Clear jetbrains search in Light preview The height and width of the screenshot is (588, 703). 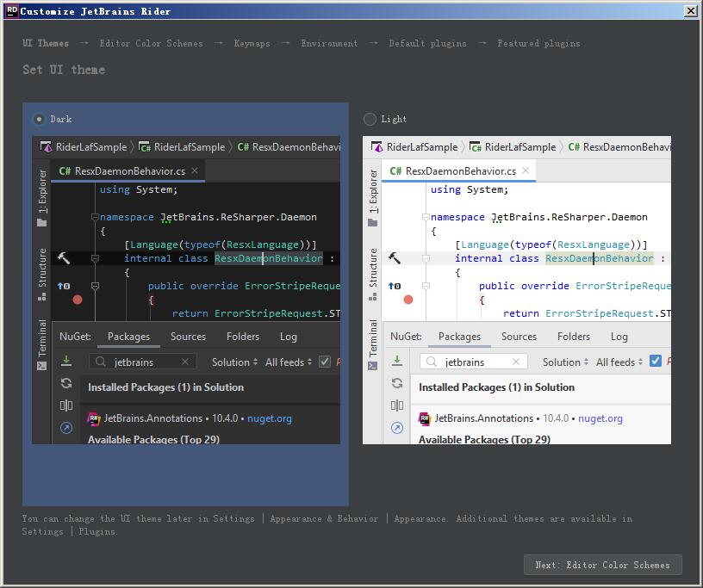pyautogui.click(x=516, y=362)
